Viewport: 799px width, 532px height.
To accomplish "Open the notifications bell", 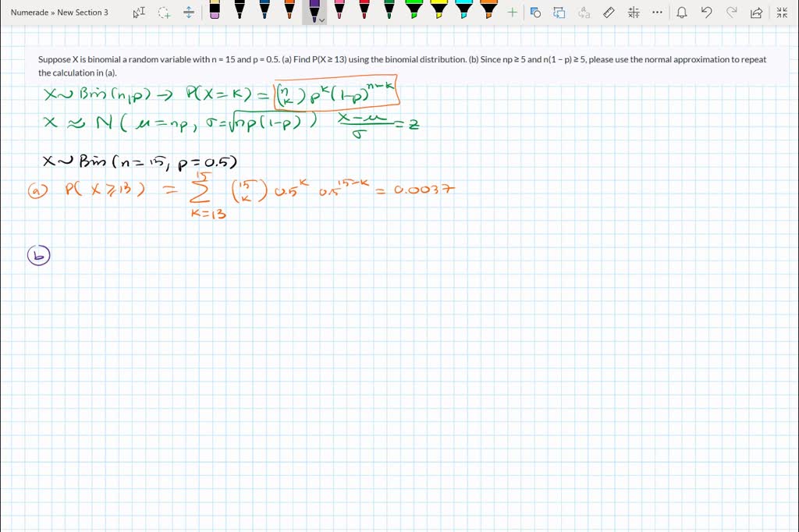I will point(682,12).
